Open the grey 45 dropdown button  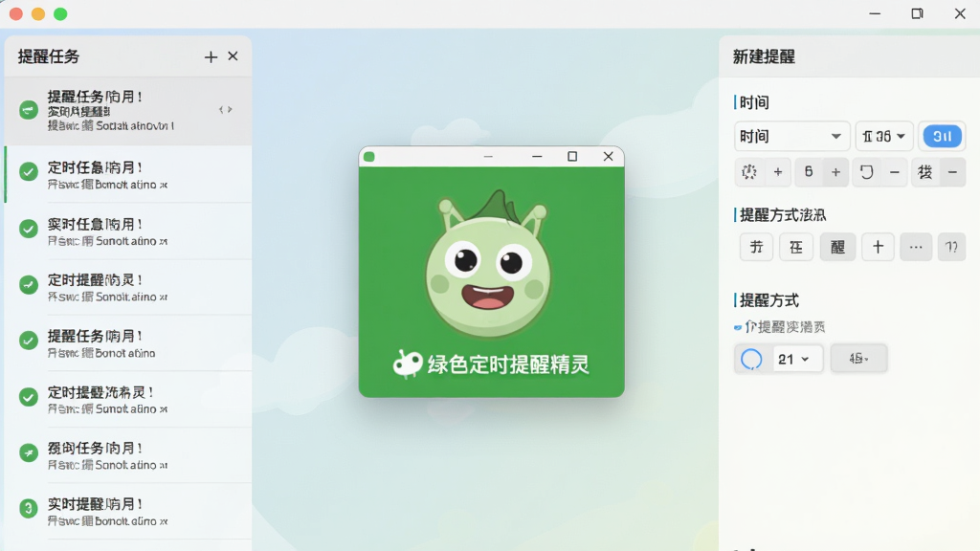click(858, 359)
